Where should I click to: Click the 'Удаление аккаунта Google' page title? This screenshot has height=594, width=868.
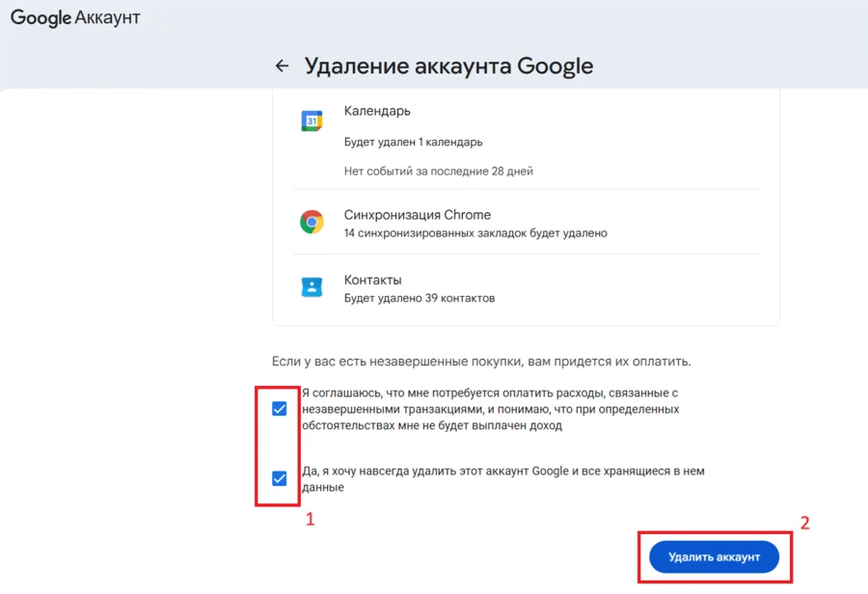click(448, 66)
